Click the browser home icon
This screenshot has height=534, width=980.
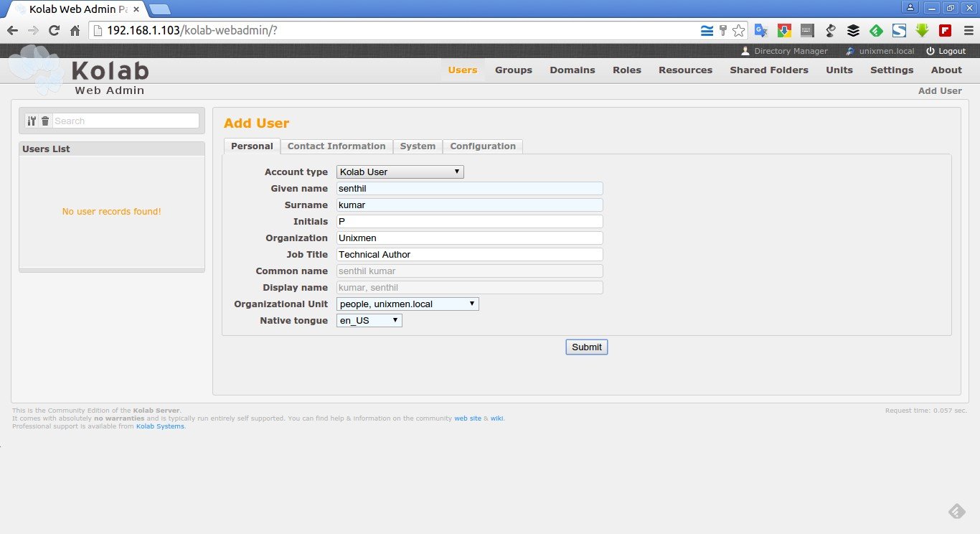tap(75, 30)
